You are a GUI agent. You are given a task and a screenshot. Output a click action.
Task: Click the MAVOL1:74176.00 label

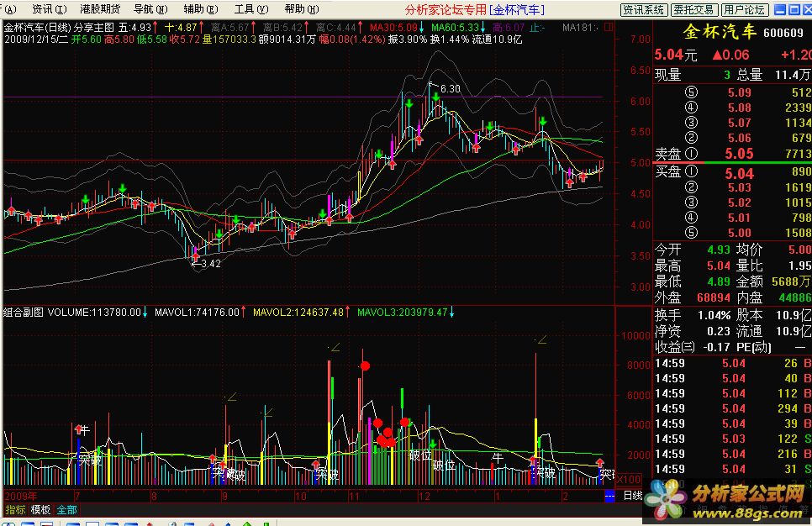coord(197,313)
